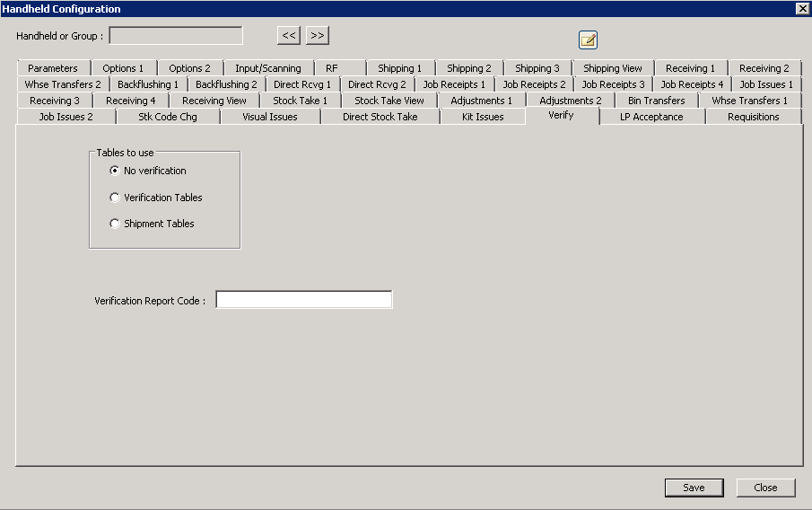Screen dimensions: 812x510
Task: Choose the Verification Tables radio option
Action: tap(115, 198)
